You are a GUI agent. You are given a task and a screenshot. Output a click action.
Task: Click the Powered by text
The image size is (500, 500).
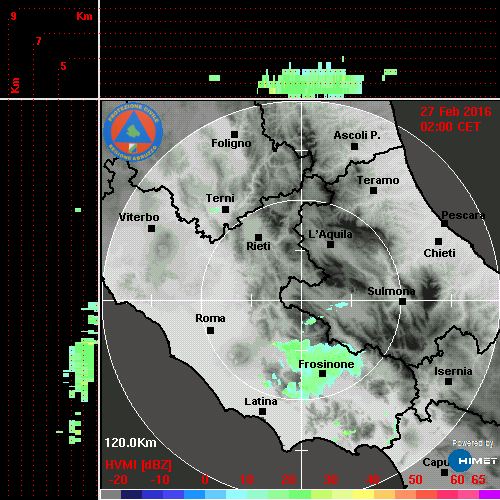(473, 443)
